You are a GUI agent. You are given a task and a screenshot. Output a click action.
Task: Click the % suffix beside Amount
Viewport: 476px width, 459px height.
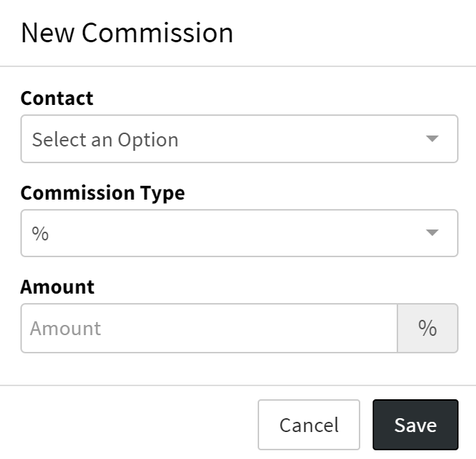click(427, 328)
